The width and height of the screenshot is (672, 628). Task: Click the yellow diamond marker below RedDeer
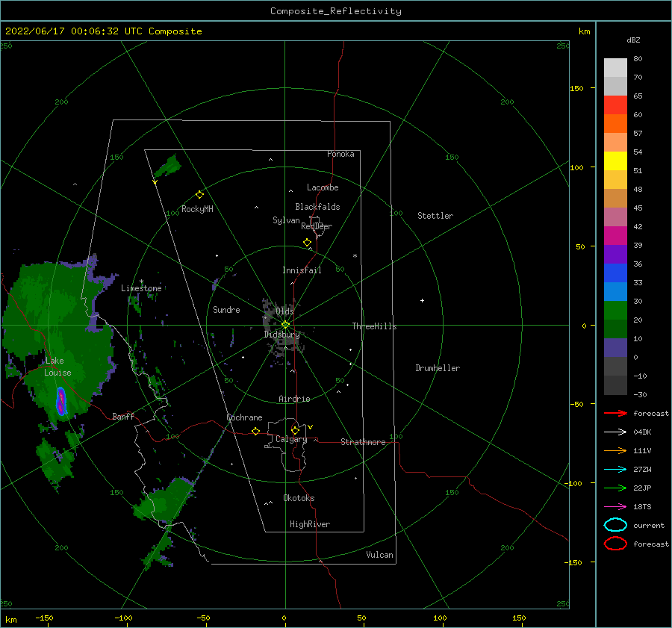(x=307, y=243)
